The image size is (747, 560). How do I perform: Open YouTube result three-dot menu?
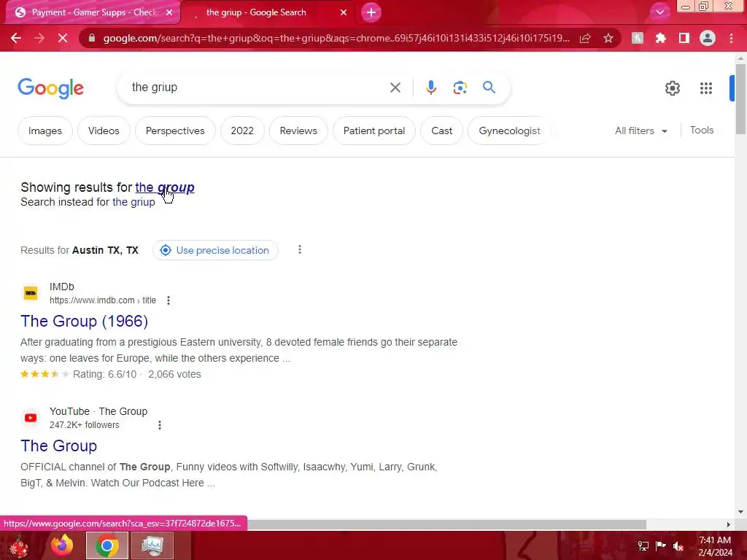click(x=160, y=425)
